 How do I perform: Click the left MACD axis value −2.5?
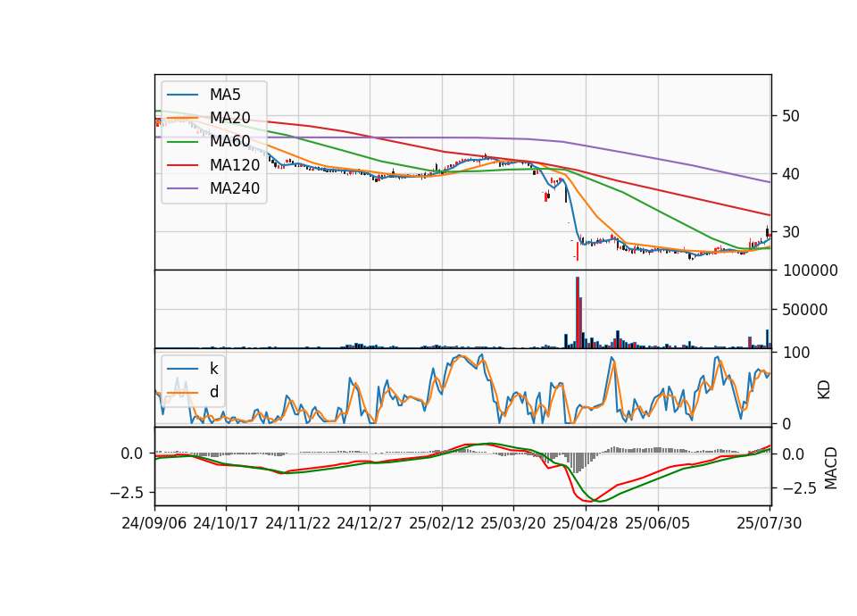[128, 493]
